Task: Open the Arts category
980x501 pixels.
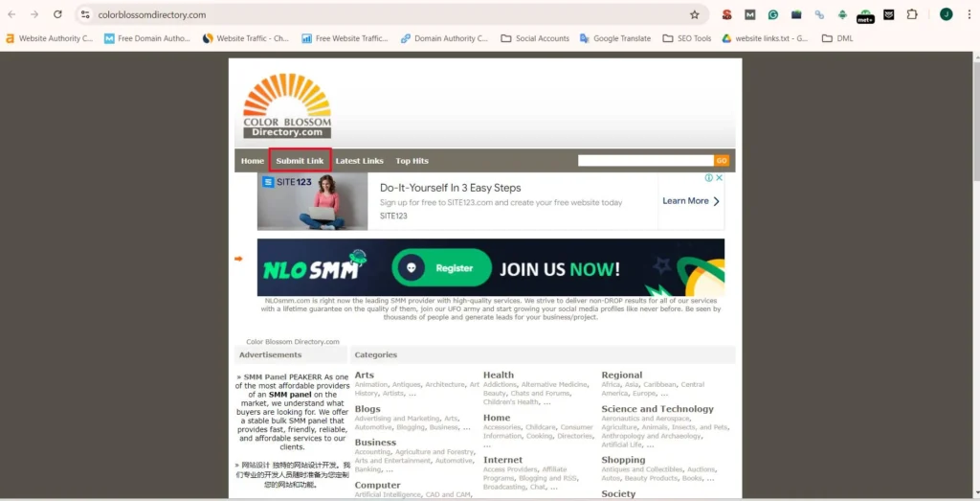Action: 365,376
